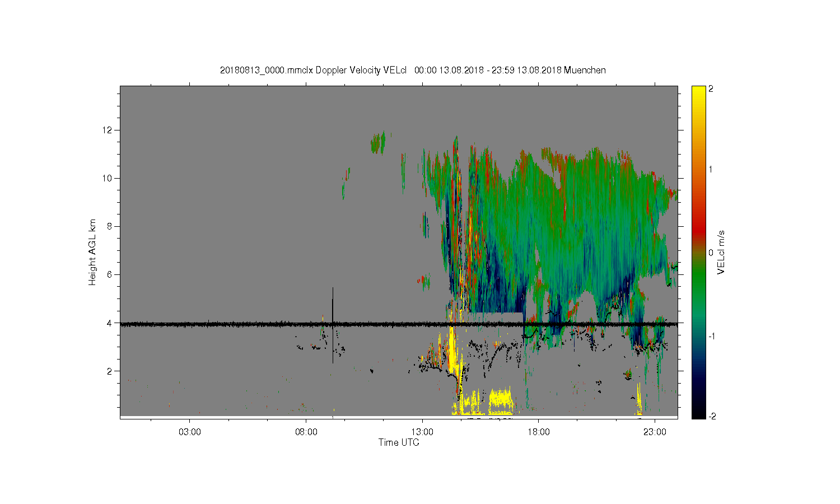Image resolution: width=840 pixels, height=504 pixels.
Task: Select the height axis tick label 10
Action: click(107, 178)
